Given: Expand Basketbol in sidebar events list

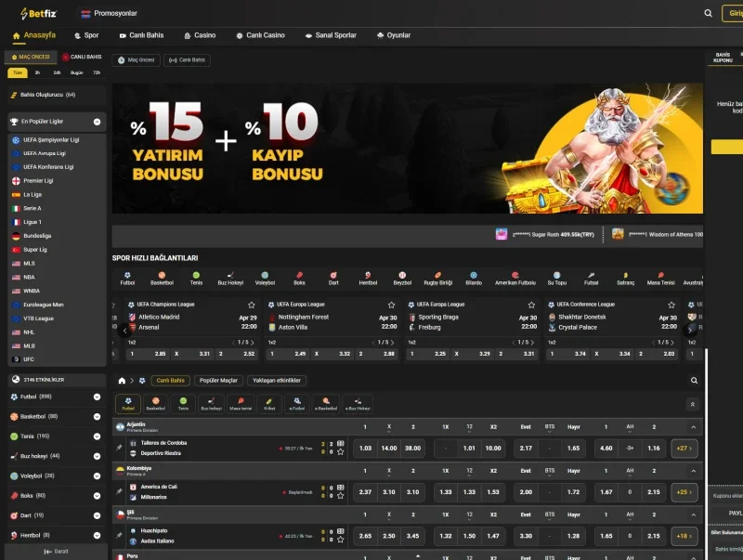Looking at the screenshot, I should 97,417.
